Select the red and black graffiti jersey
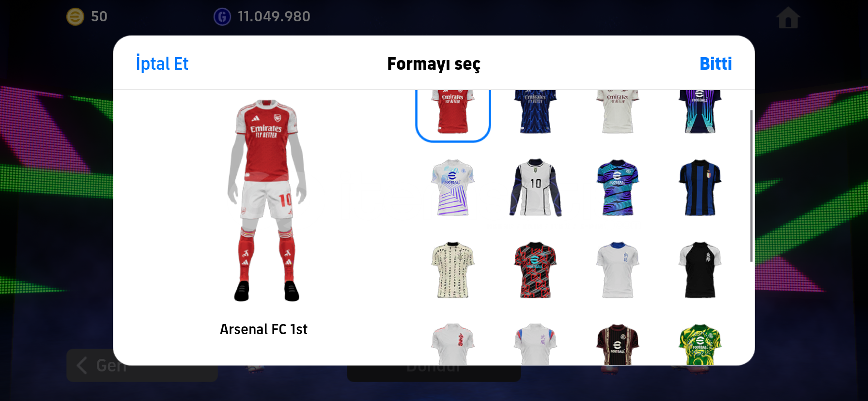Screen dimensions: 868x401 click(x=535, y=270)
